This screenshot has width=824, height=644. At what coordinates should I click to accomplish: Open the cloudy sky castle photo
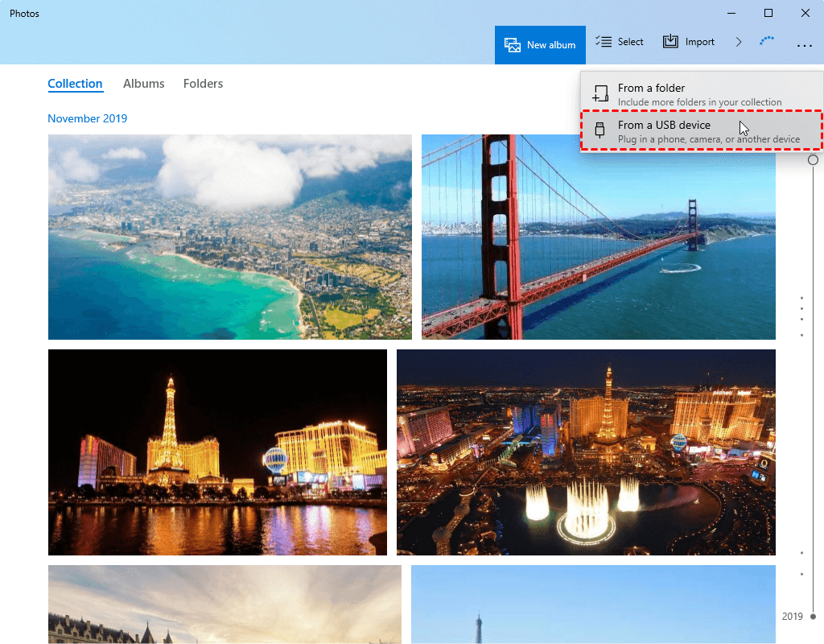click(x=225, y=605)
